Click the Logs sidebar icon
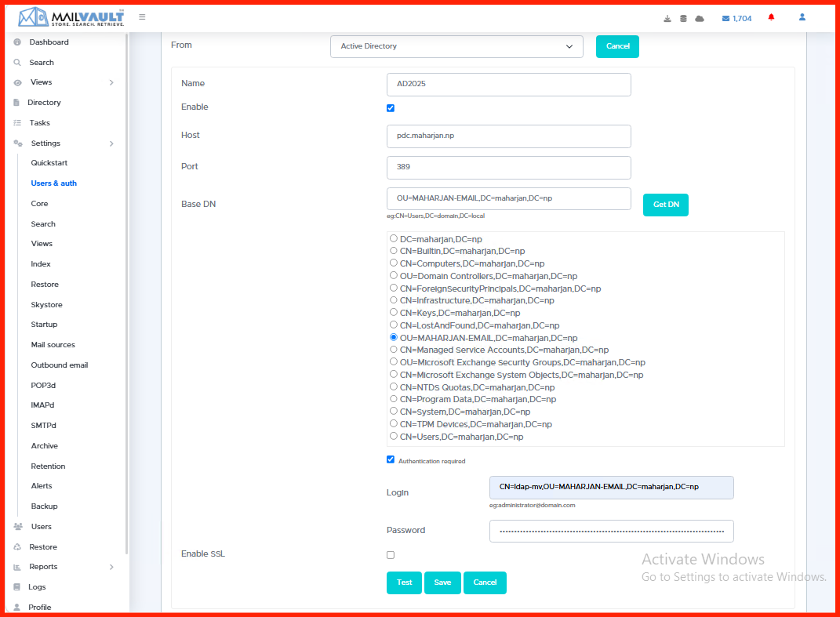Viewport: 840px width, 617px height. 17,587
